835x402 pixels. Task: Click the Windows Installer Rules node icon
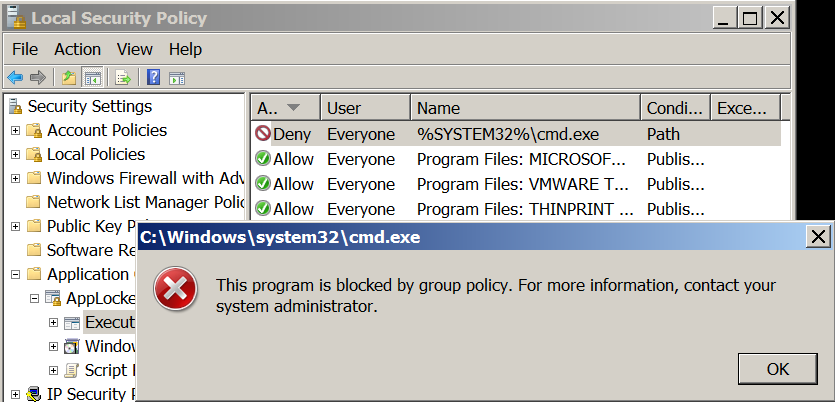(x=72, y=347)
